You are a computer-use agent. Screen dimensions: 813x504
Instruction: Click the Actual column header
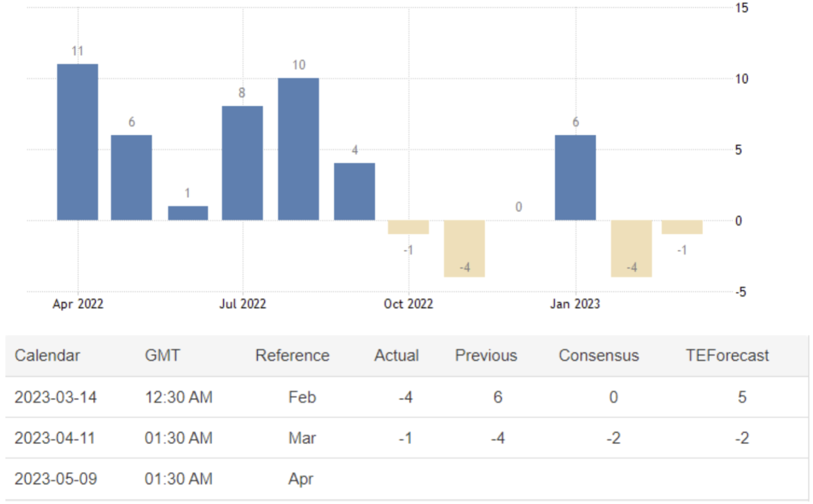coord(396,356)
